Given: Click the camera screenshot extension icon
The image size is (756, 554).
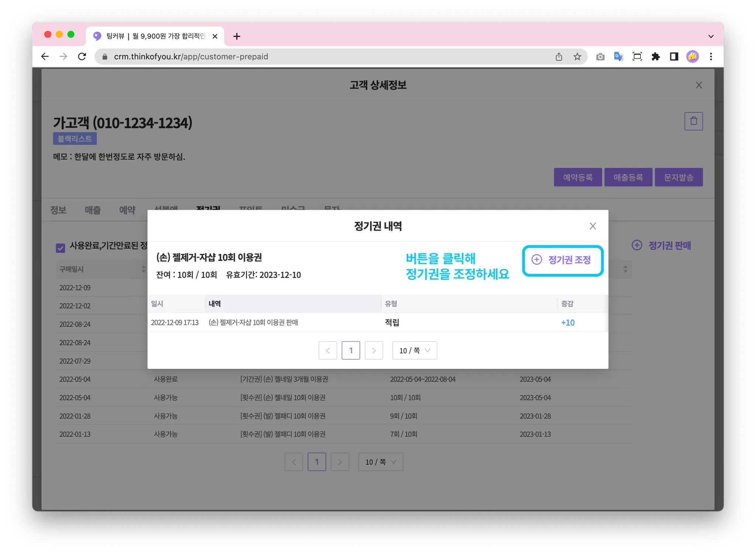Looking at the screenshot, I should tap(600, 56).
